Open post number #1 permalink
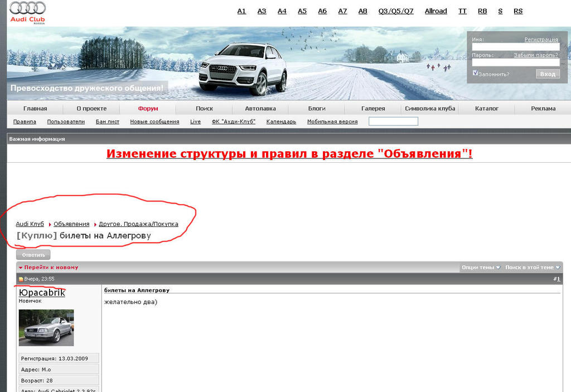Screen dimensions: 571x392 tap(557, 279)
